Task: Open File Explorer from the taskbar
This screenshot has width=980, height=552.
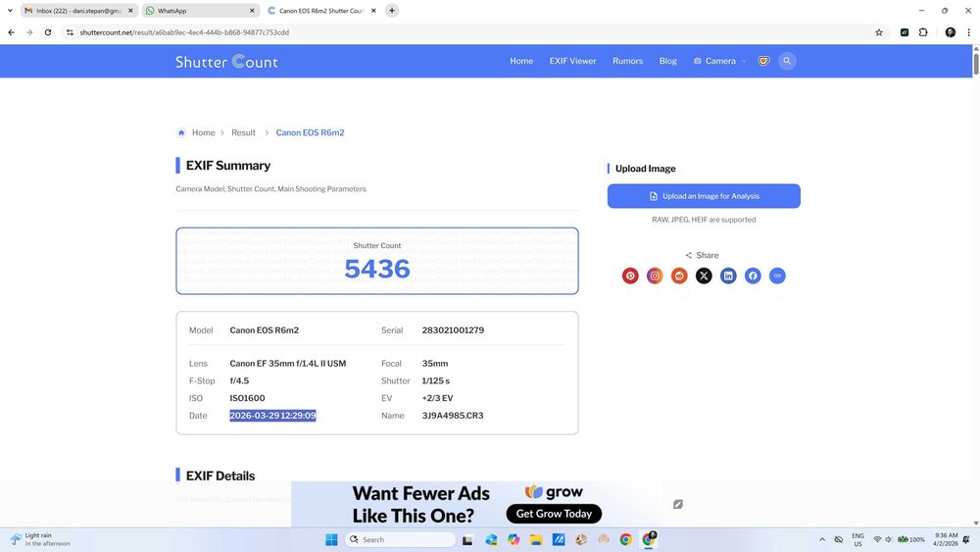Action: [x=536, y=539]
